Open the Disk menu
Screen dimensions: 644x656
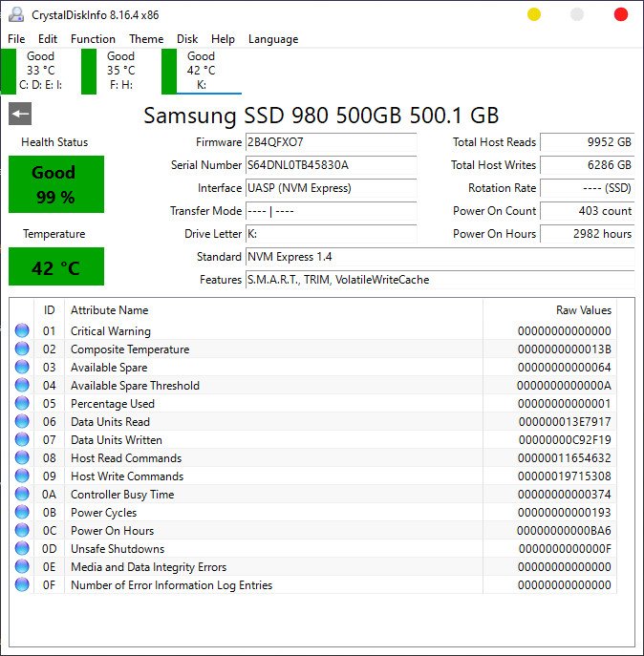pos(187,39)
